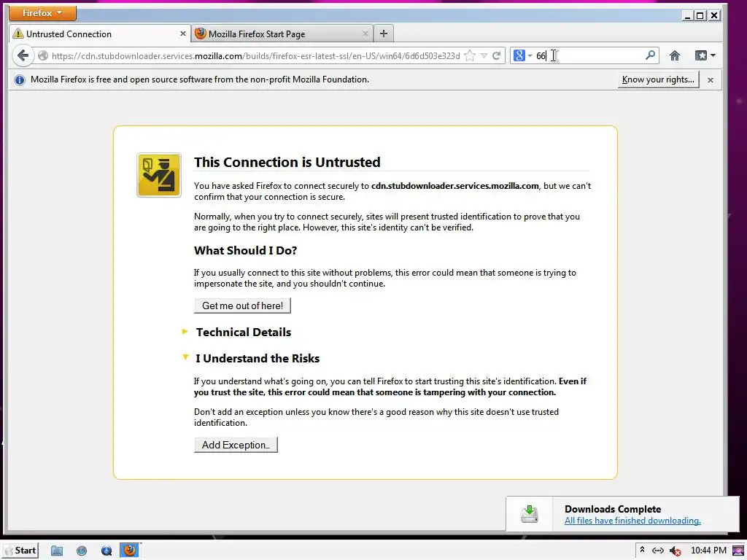Open All files have finished downloading link
The width and height of the screenshot is (747, 560).
tap(632, 521)
